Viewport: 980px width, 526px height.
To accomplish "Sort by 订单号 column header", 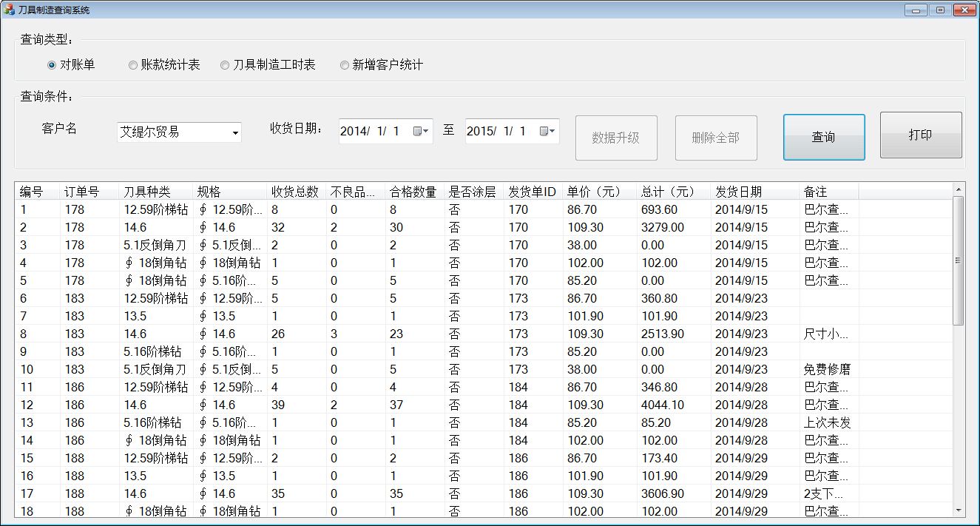I will pyautogui.click(x=81, y=192).
